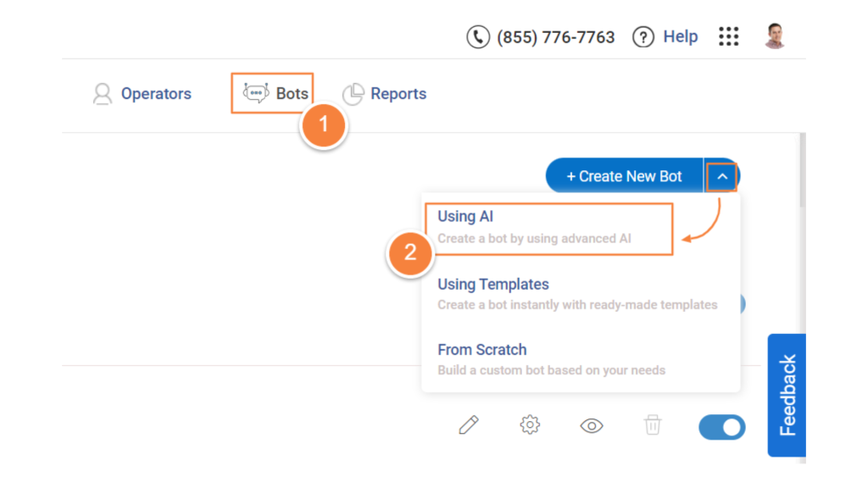This screenshot has height=488, width=868.
Task: Collapse the Create New Bot dropdown arrow
Action: [x=721, y=176]
